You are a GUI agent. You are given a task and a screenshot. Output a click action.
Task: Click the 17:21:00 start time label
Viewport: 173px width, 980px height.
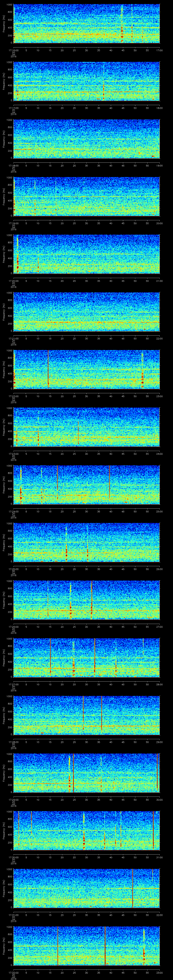click(x=13, y=339)
